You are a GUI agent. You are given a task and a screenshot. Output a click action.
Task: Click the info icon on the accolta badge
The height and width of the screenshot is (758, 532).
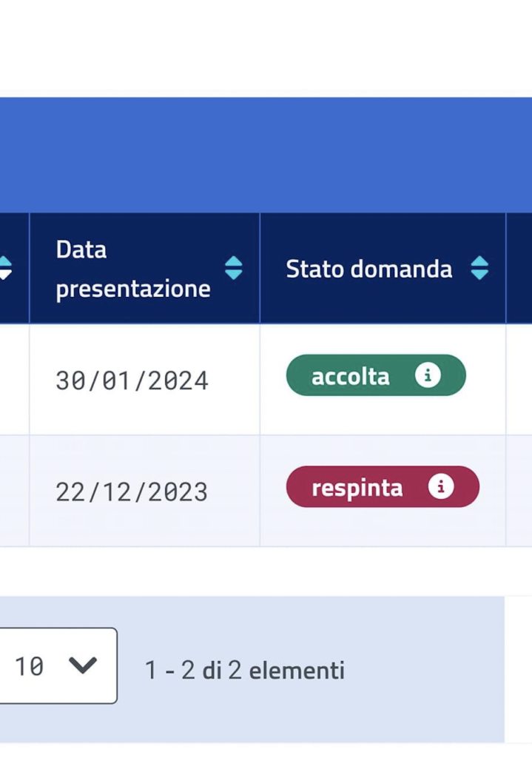click(x=428, y=375)
